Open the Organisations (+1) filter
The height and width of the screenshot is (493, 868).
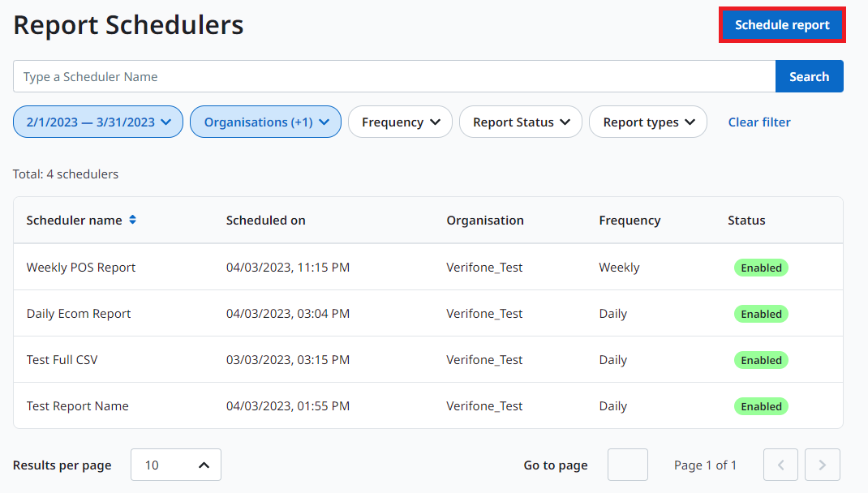(265, 122)
